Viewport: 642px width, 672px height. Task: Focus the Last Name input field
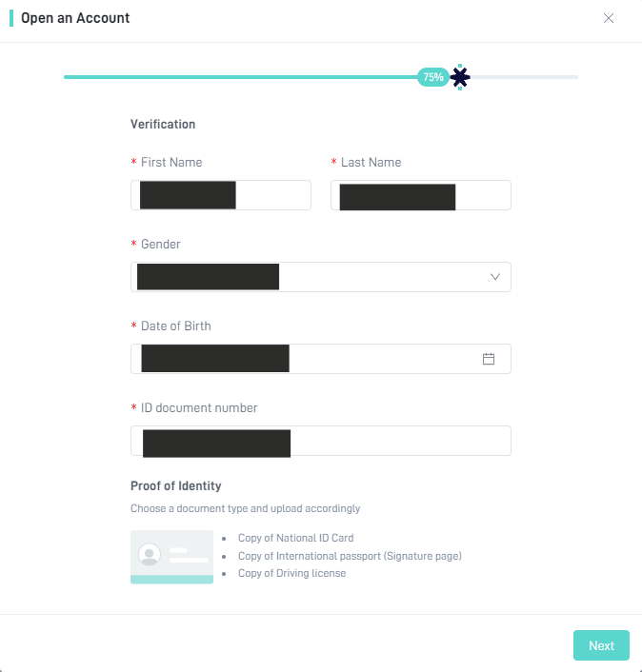coord(421,195)
